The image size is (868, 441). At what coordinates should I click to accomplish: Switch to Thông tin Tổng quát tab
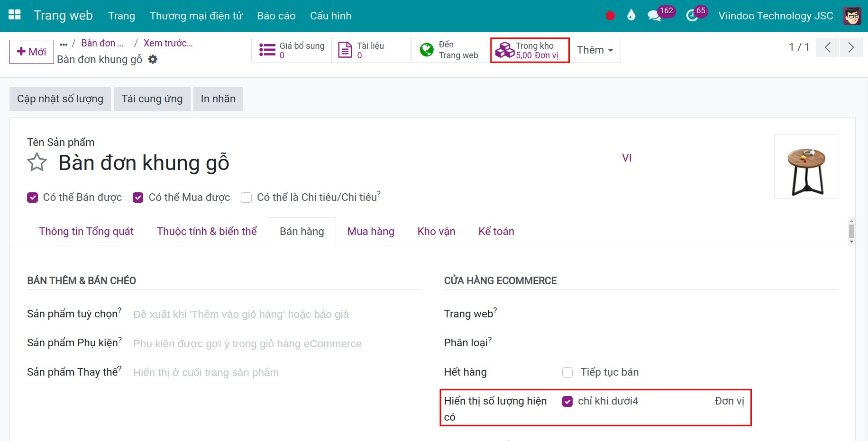click(x=86, y=231)
